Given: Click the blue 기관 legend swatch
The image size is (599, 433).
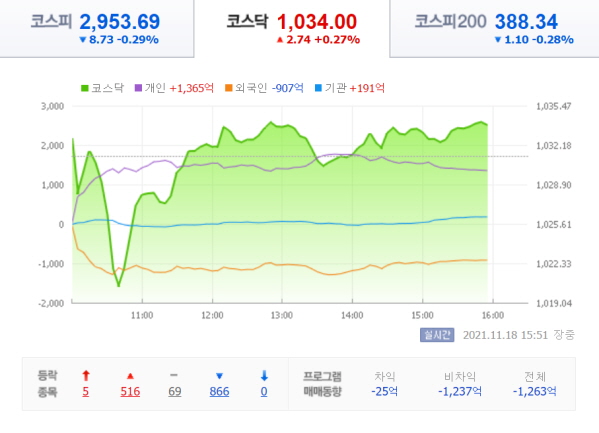Looking at the screenshot, I should 318,88.
